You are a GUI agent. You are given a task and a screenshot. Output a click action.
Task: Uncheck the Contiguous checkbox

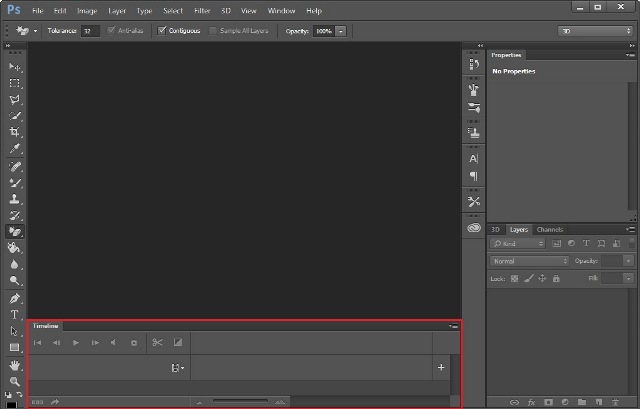pos(162,30)
